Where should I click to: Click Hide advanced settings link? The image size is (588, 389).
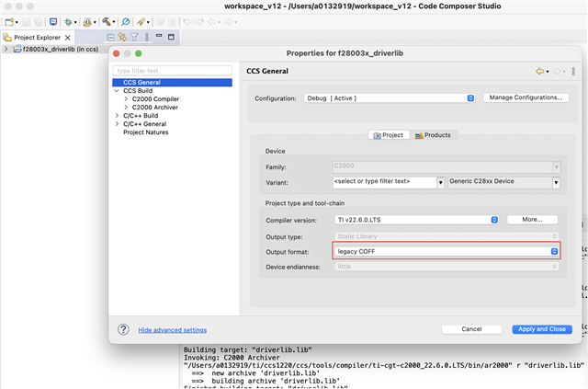click(x=172, y=330)
